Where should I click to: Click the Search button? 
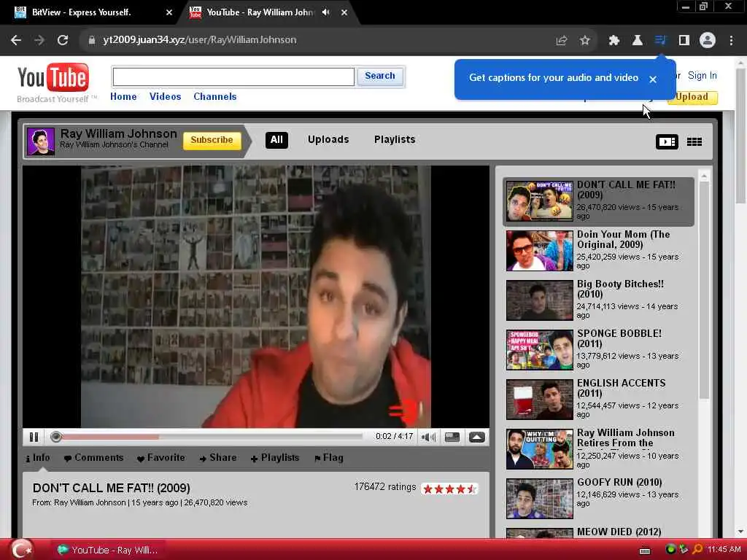pyautogui.click(x=380, y=76)
